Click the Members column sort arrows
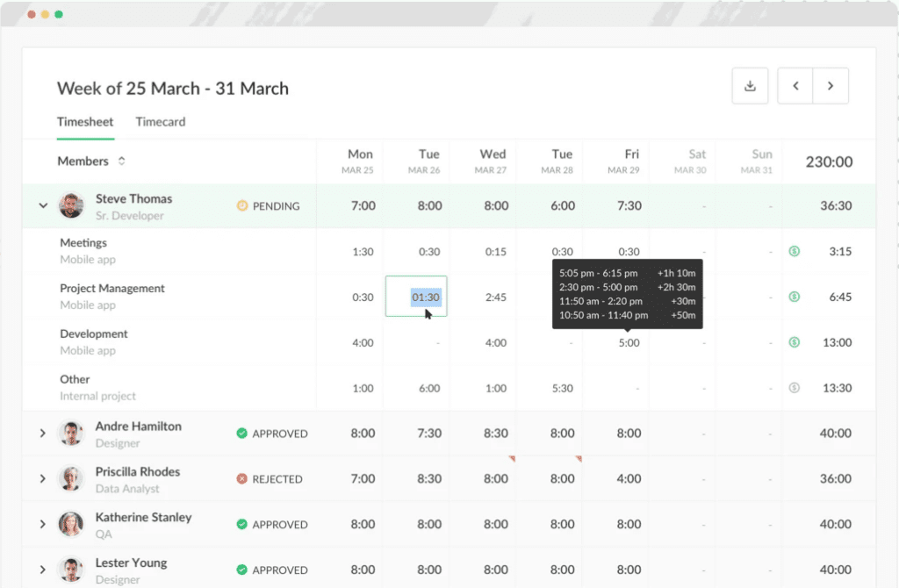 tap(121, 161)
